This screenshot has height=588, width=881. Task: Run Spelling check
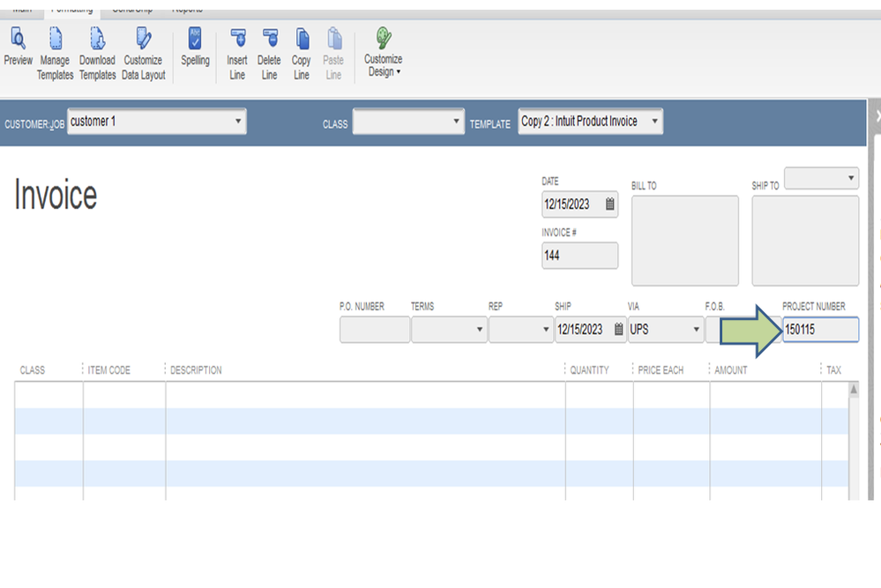[x=195, y=47]
